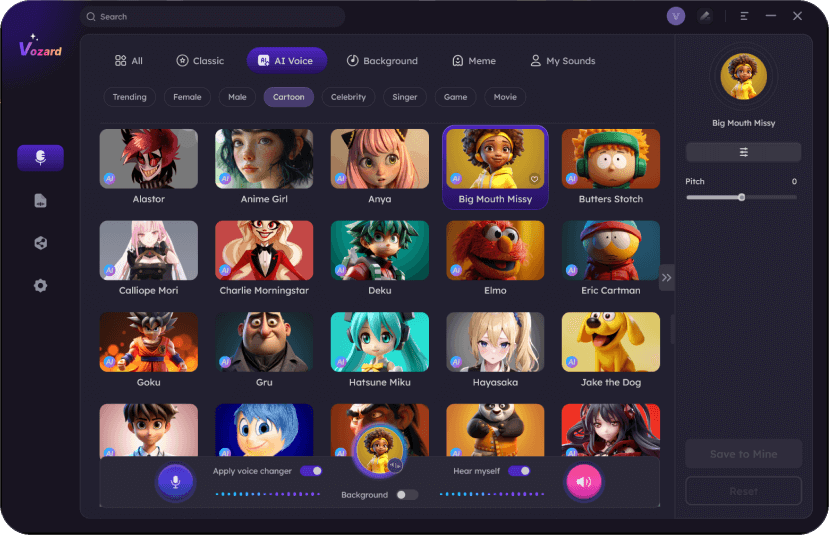Image resolution: width=829 pixels, height=535 pixels.
Task: Open the voice adjustment sliders button
Action: pos(743,152)
